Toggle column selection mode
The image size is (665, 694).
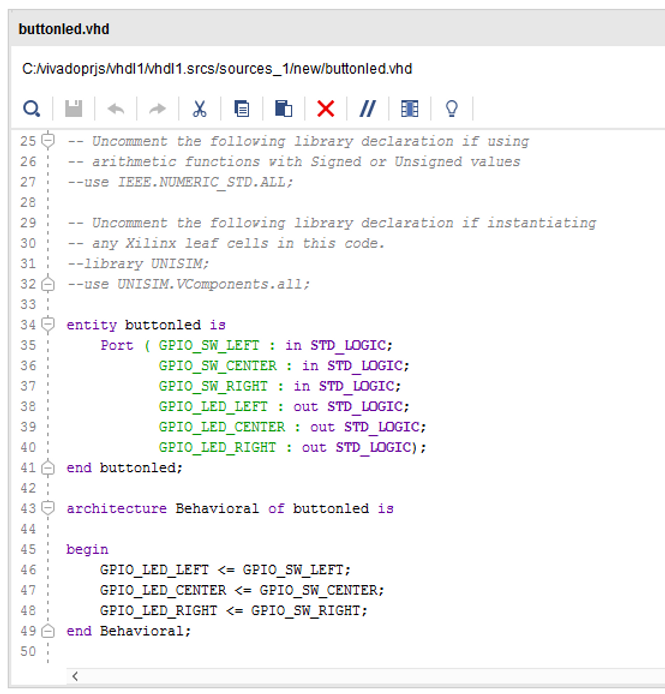[x=409, y=109]
